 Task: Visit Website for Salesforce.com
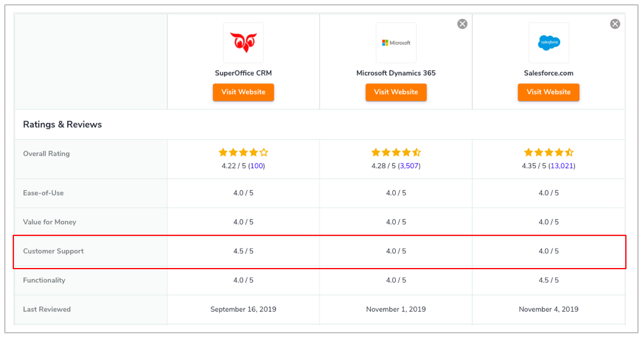[549, 92]
